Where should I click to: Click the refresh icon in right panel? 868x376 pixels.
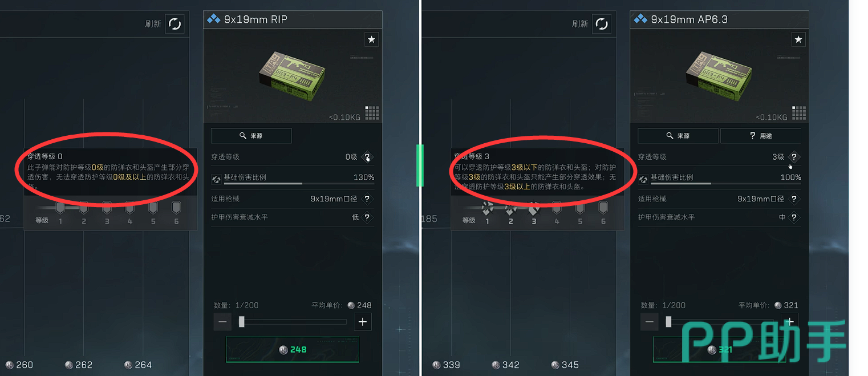tap(602, 24)
